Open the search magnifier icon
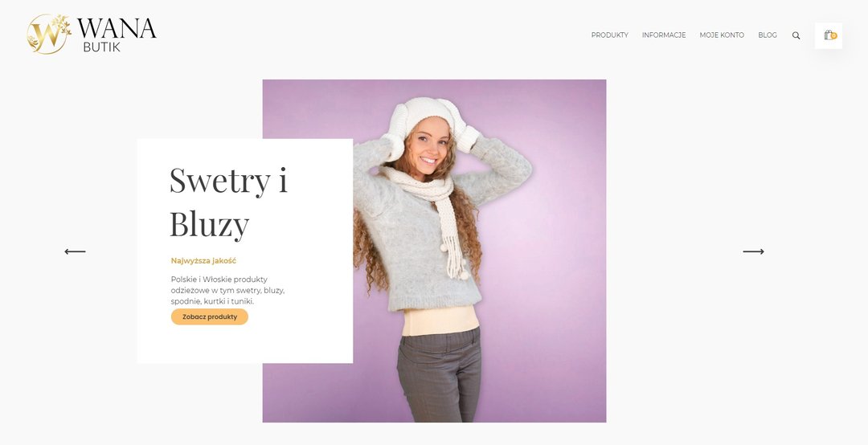The width and height of the screenshot is (868, 445). (796, 35)
